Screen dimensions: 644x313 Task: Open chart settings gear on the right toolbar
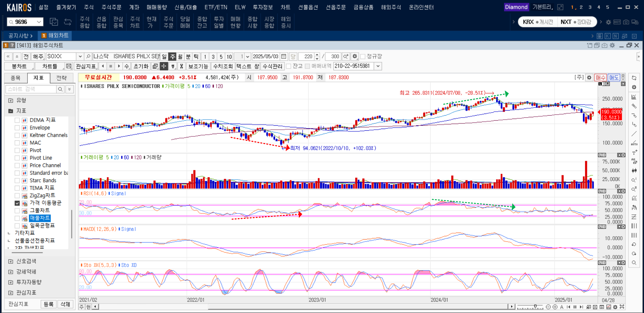point(634,87)
